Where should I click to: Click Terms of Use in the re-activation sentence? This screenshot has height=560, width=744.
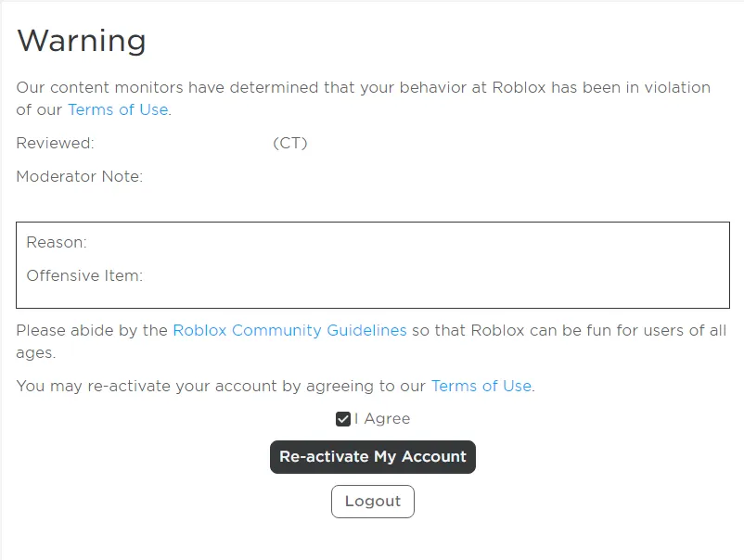click(481, 386)
